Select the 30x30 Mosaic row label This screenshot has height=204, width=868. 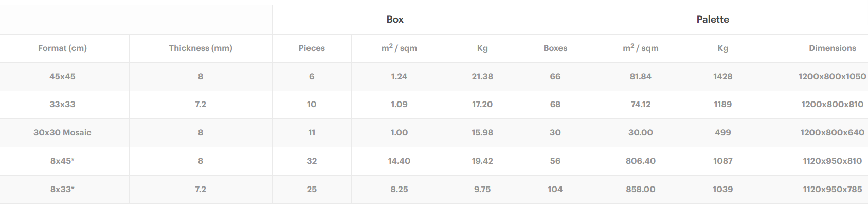coord(62,133)
